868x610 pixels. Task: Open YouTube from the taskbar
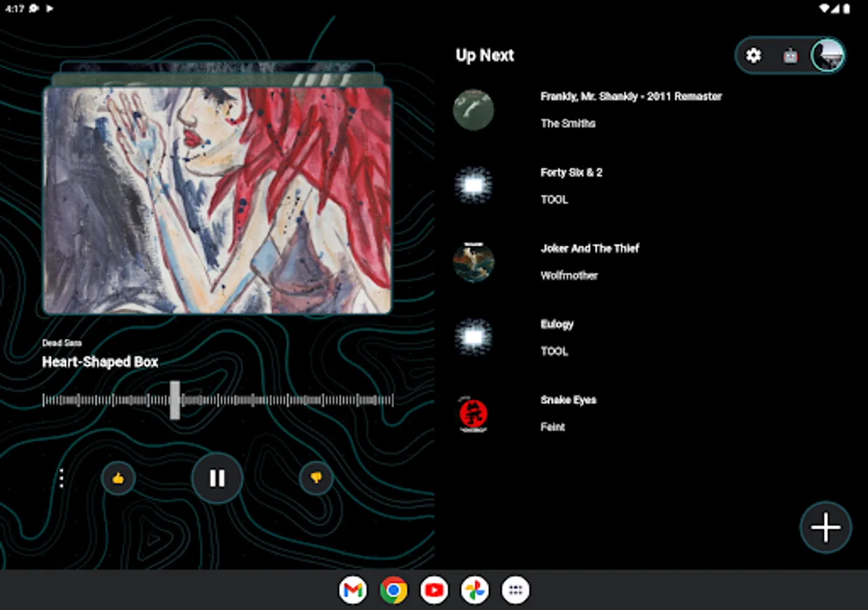pyautogui.click(x=434, y=590)
